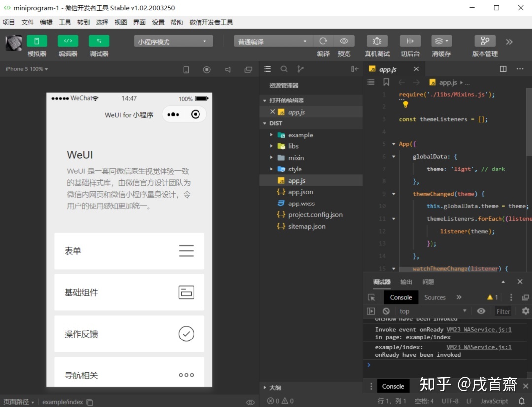532x407 pixels.
Task: Click the inspect element picker icon
Action: point(371,297)
